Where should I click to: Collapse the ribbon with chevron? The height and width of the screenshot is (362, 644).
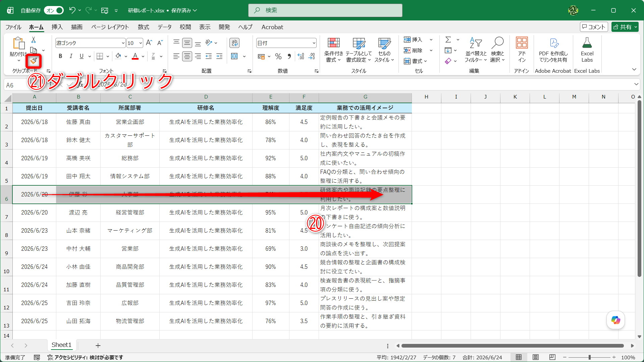[x=634, y=69]
